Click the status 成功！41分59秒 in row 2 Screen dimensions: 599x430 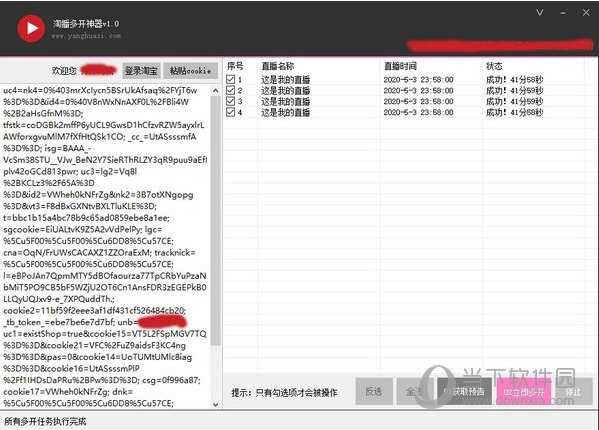pos(514,91)
